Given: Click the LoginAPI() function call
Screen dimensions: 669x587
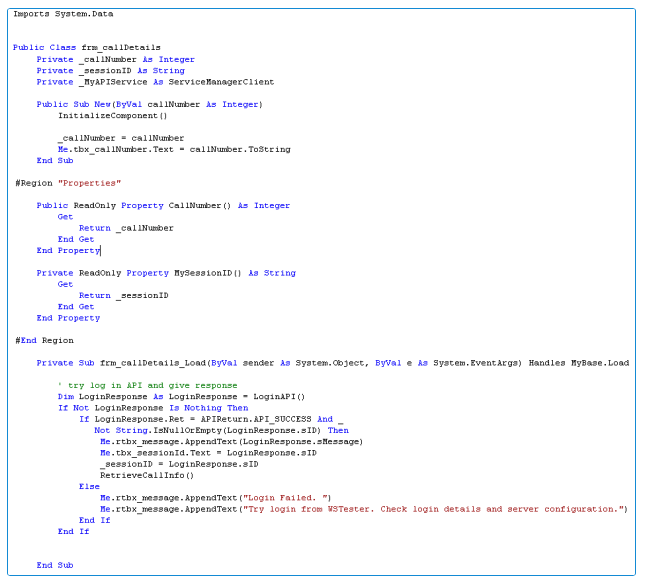Looking at the screenshot, I should click(282, 396).
